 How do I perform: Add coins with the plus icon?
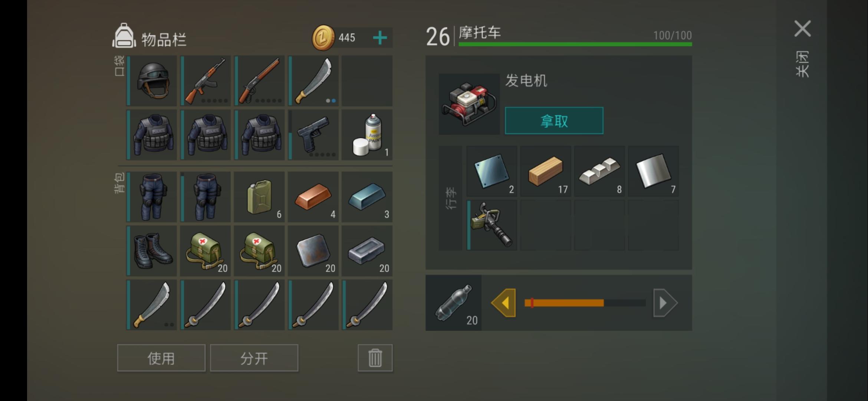click(380, 38)
